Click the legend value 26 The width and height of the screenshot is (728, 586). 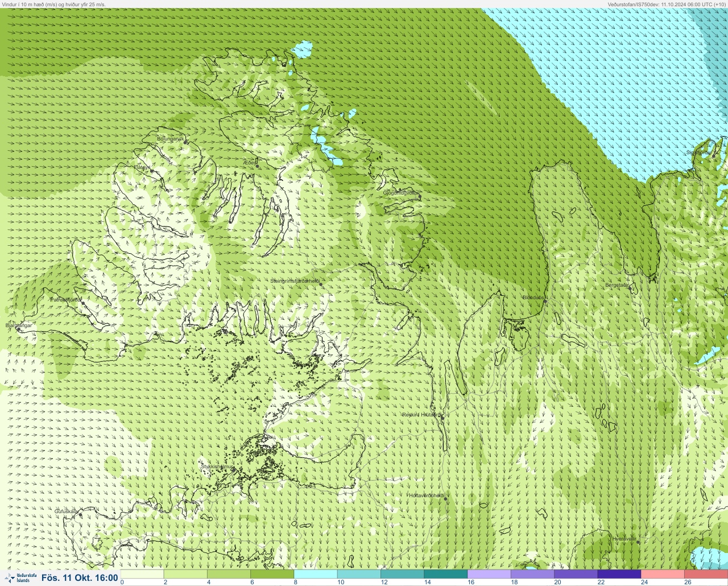click(688, 582)
